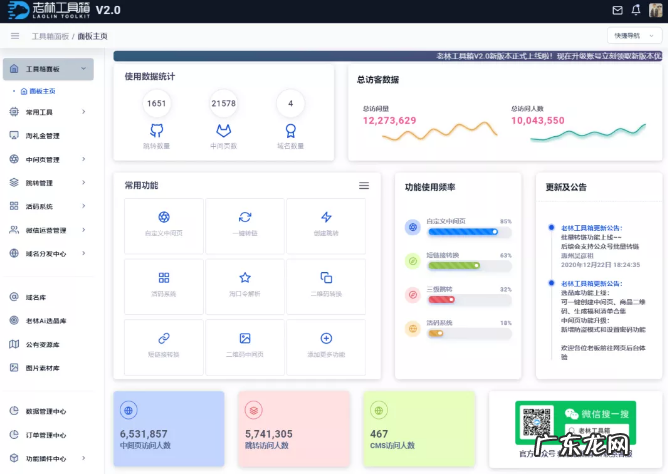668x474 pixels.
Task: Click the blue round icon beside 自定义中间页 frequency
Action: click(412, 227)
